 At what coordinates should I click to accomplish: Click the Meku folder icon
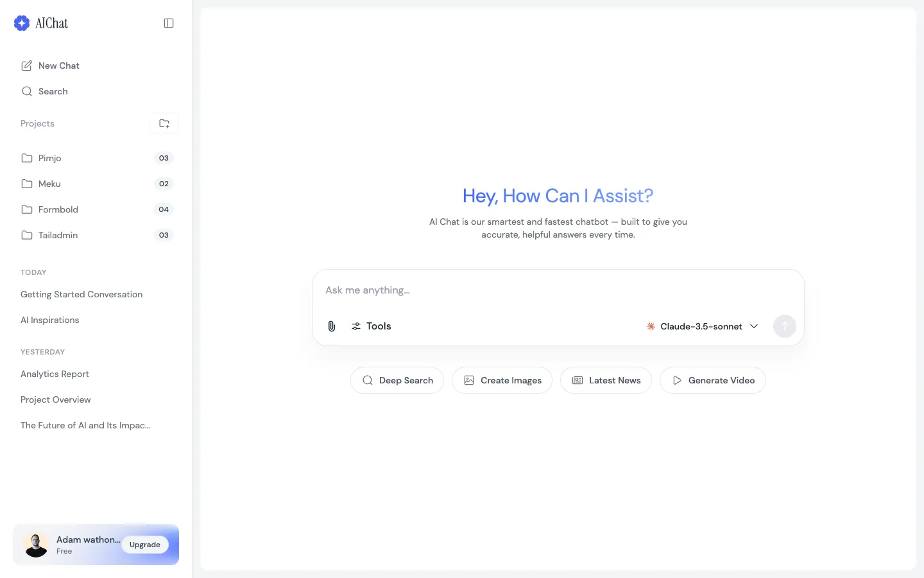tap(27, 184)
